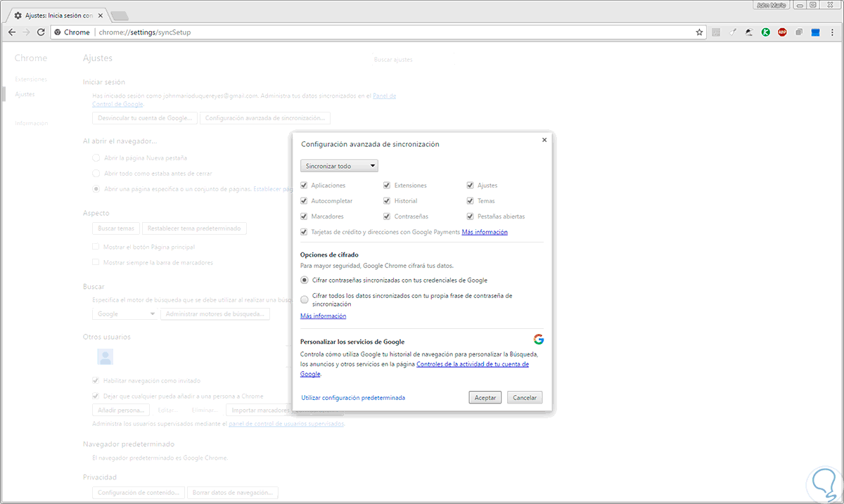Click Borrar datos de navegación button

click(234, 493)
